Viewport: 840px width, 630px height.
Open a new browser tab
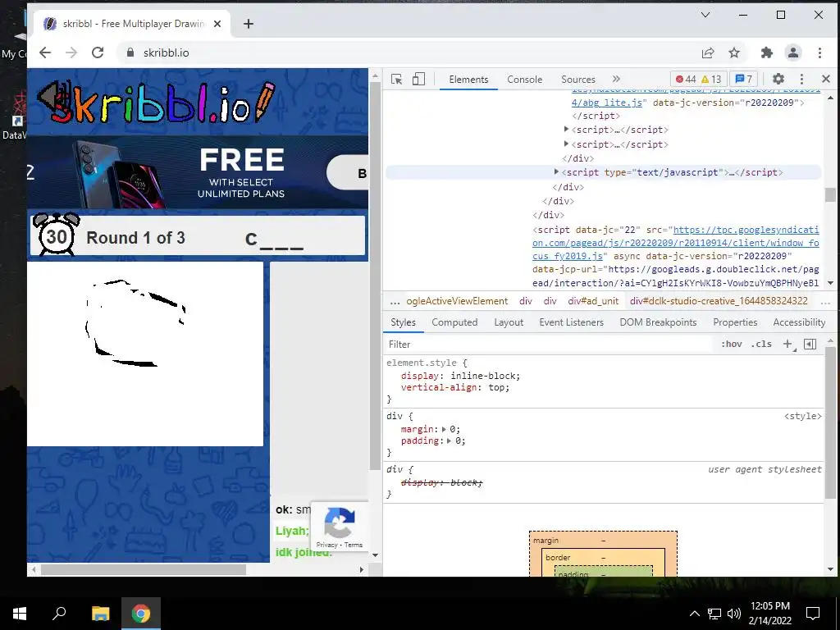(248, 24)
